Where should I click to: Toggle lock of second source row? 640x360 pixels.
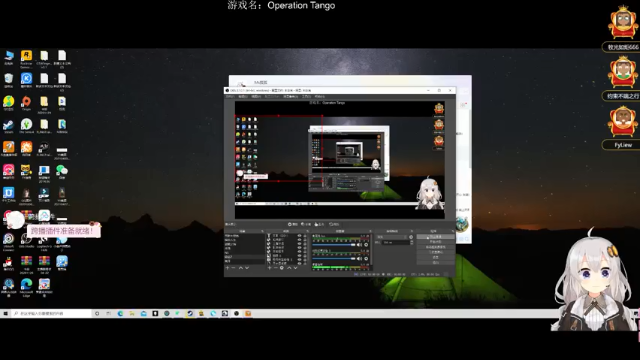coord(304,240)
